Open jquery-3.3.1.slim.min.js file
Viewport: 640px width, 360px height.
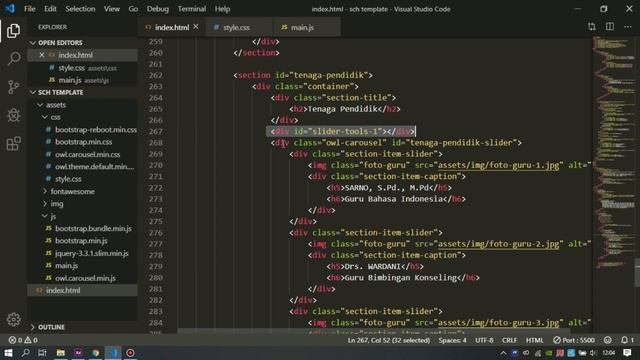pyautogui.click(x=92, y=253)
